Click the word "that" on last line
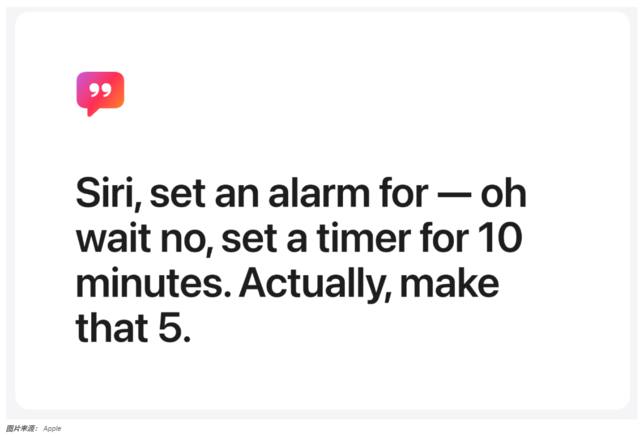 pos(112,327)
